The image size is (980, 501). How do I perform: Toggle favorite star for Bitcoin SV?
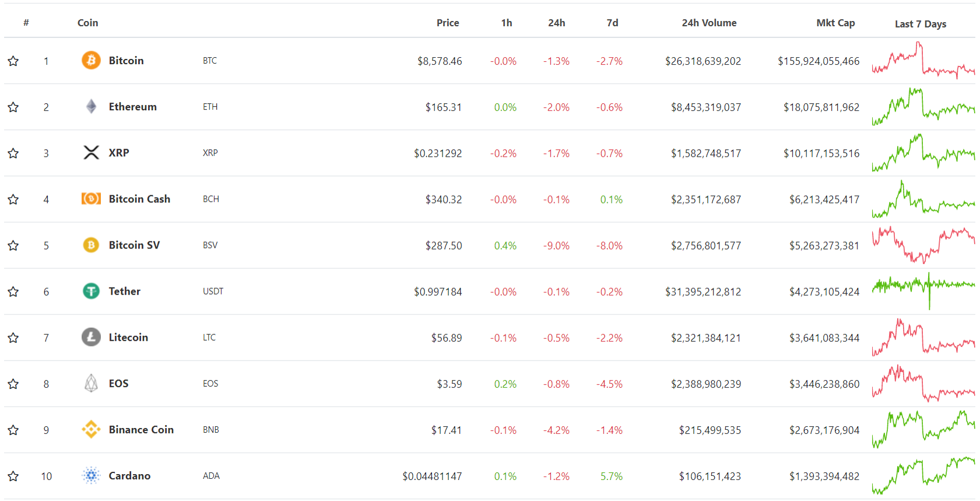[x=13, y=245]
